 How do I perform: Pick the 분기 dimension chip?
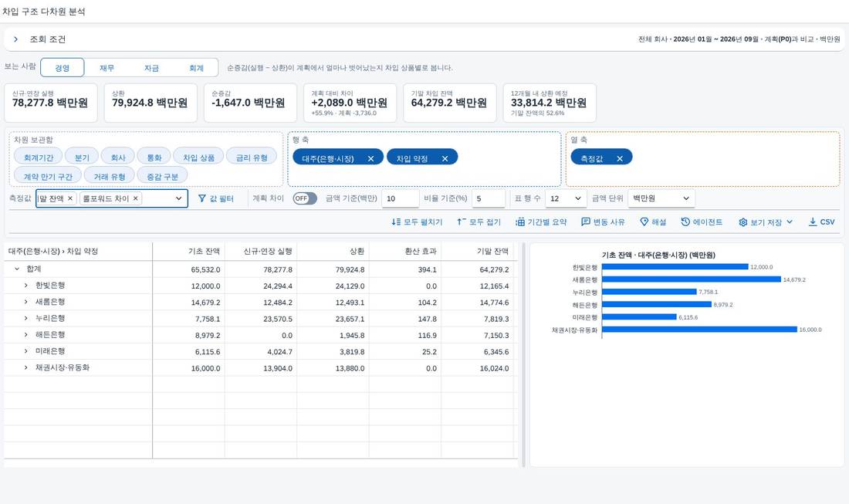pos(82,157)
